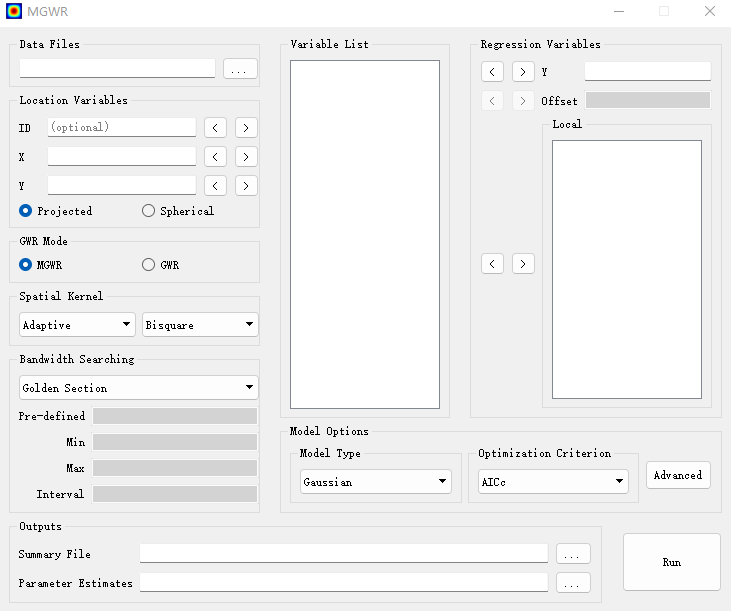Remove ID variable with left arrow
Viewport: 731px width, 611px height.
pyautogui.click(x=215, y=128)
